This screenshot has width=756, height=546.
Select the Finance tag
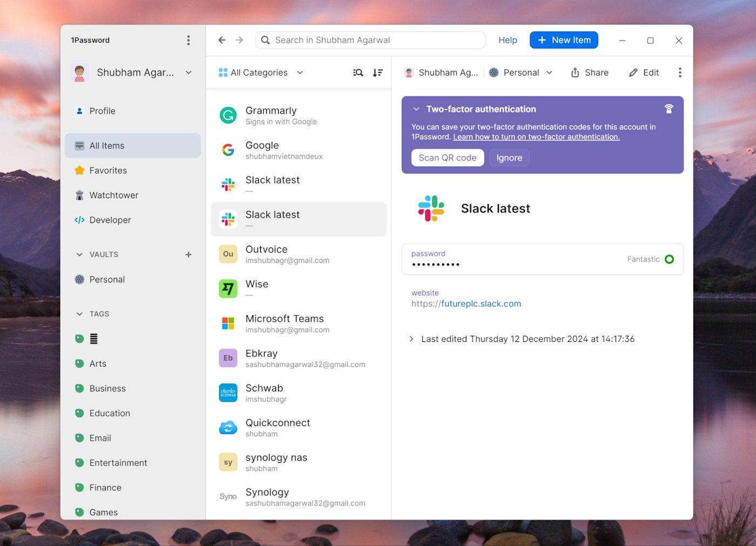[x=133, y=488]
